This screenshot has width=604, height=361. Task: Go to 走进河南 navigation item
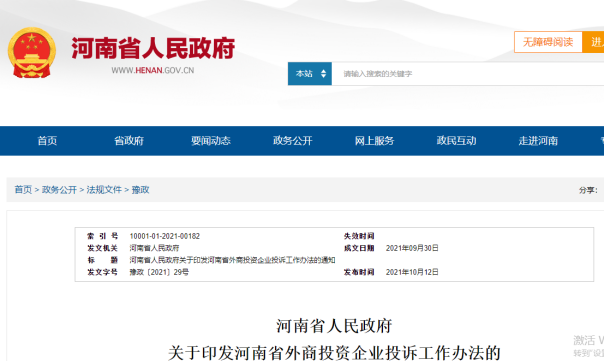click(x=538, y=141)
